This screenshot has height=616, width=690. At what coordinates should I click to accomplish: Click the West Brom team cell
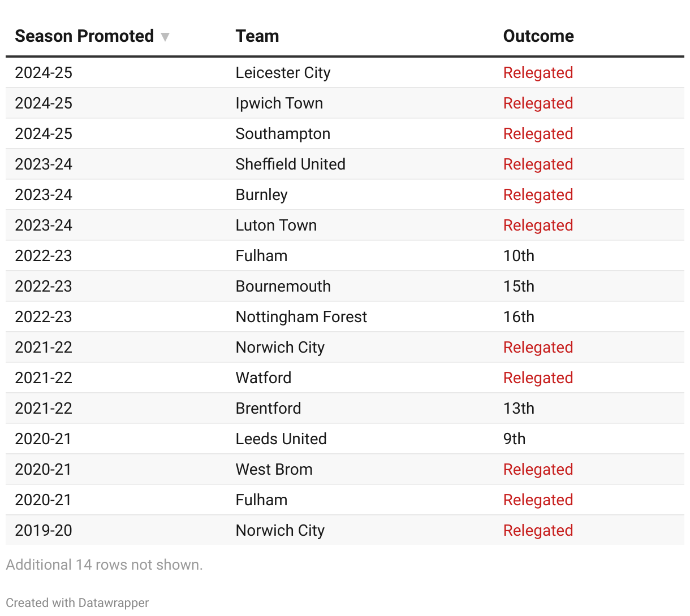[x=274, y=470]
